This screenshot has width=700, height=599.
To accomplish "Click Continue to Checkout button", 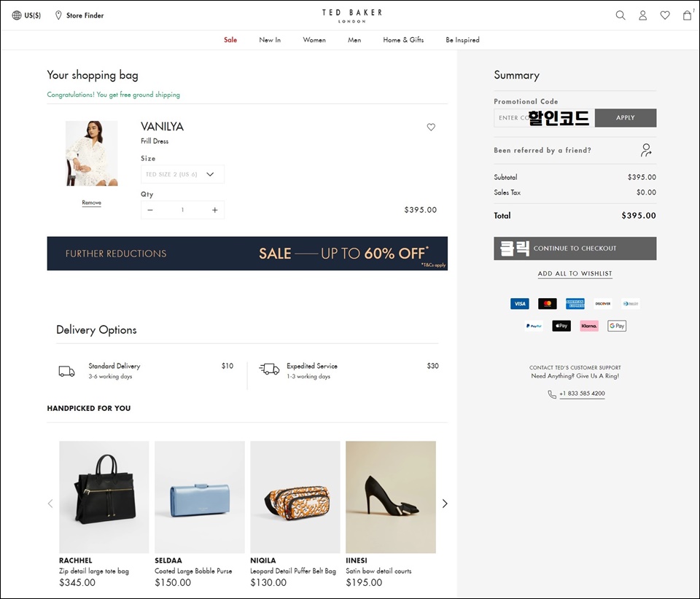I will tap(575, 248).
